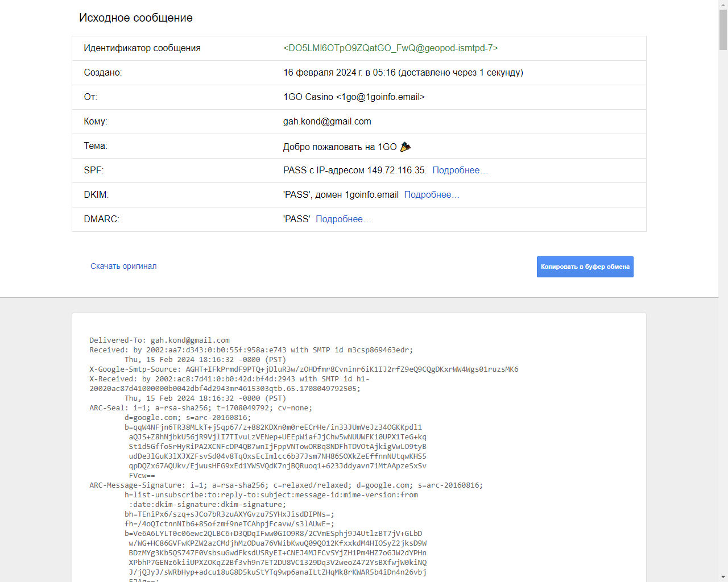Click 'Копировать в буфер обмена' button
The image size is (728, 582).
(585, 267)
